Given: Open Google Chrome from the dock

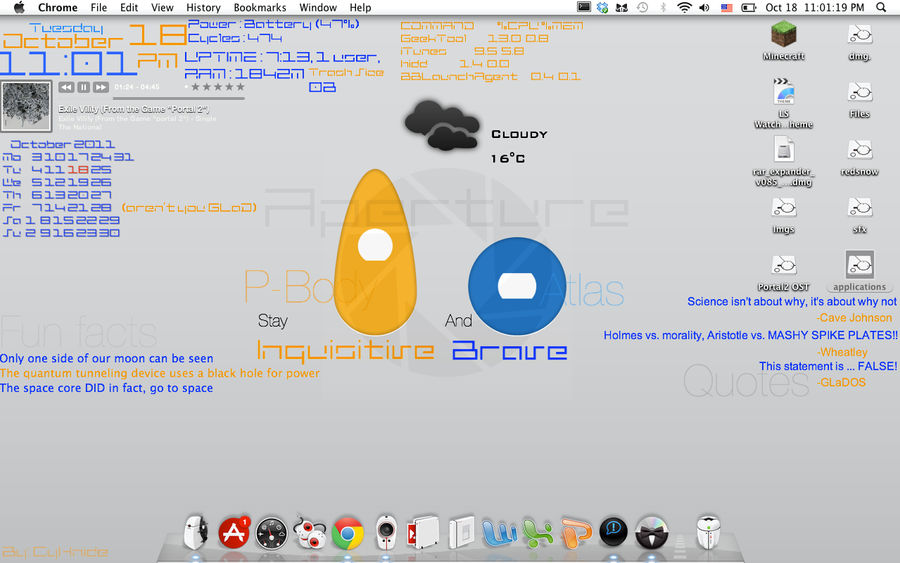Looking at the screenshot, I should 347,533.
